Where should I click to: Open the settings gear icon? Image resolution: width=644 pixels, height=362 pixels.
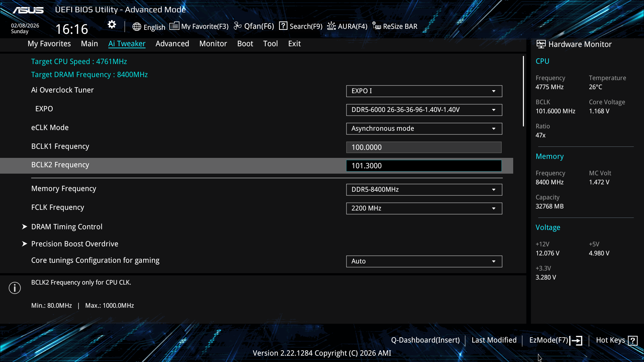point(112,24)
